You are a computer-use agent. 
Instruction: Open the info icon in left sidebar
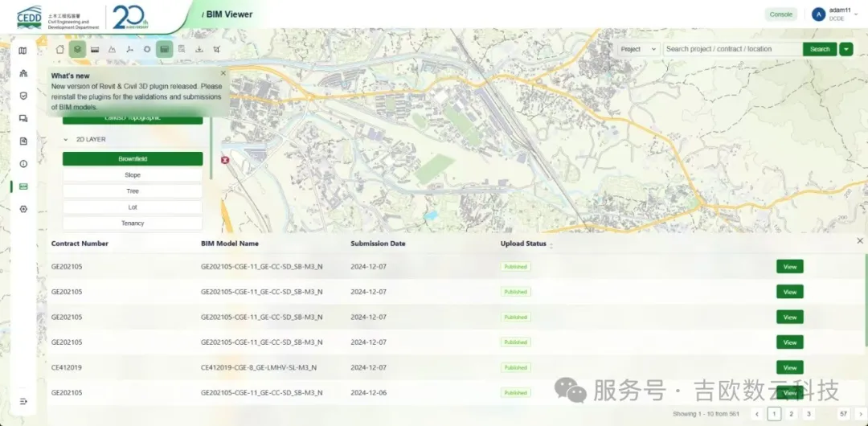(23, 164)
